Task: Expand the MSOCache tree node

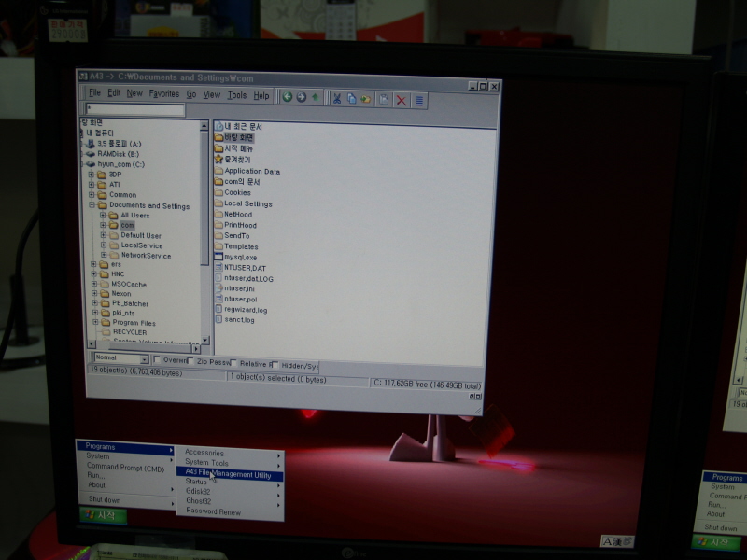Action: click(x=94, y=284)
